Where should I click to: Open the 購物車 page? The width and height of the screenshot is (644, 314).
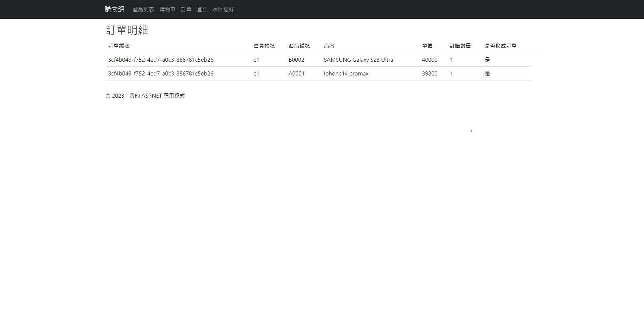(x=167, y=9)
